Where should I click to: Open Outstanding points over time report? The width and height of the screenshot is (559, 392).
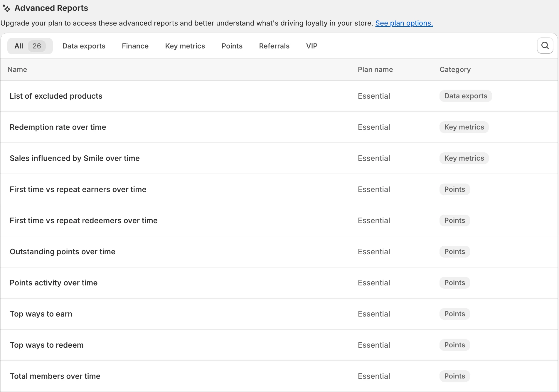63,252
